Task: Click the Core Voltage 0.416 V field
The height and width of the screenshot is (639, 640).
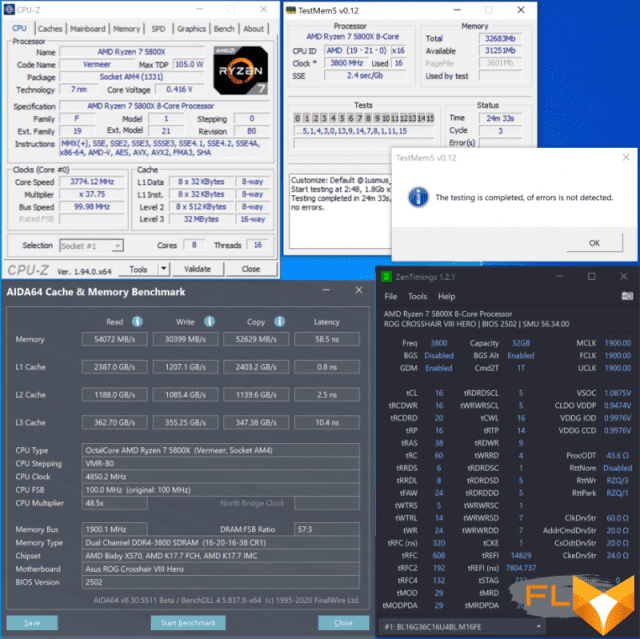Action: pos(179,89)
